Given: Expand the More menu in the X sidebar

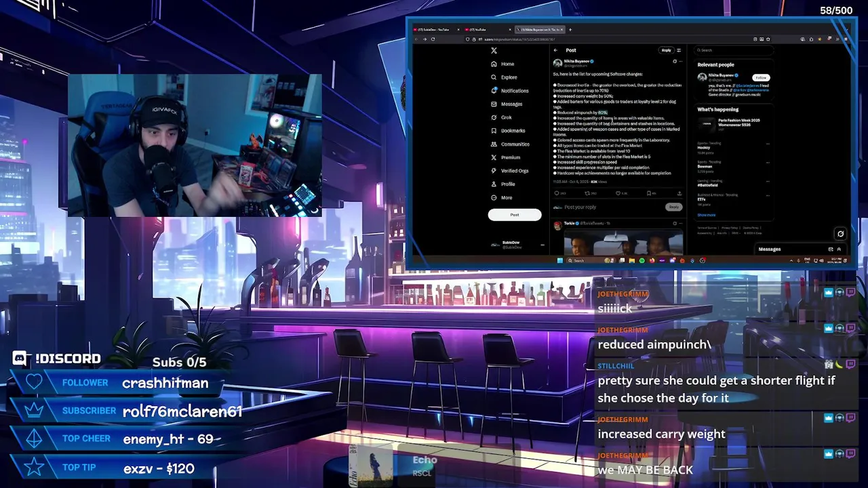Looking at the screenshot, I should pyautogui.click(x=502, y=198).
